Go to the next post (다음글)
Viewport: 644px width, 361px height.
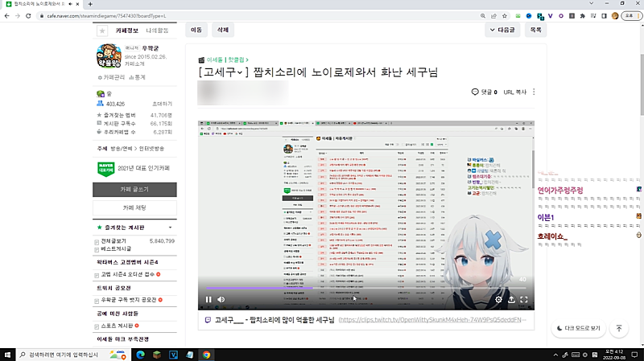tap(502, 30)
